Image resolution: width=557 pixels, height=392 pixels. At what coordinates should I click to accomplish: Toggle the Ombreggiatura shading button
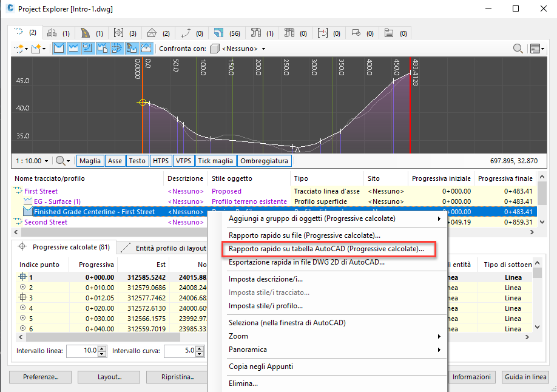[265, 161]
